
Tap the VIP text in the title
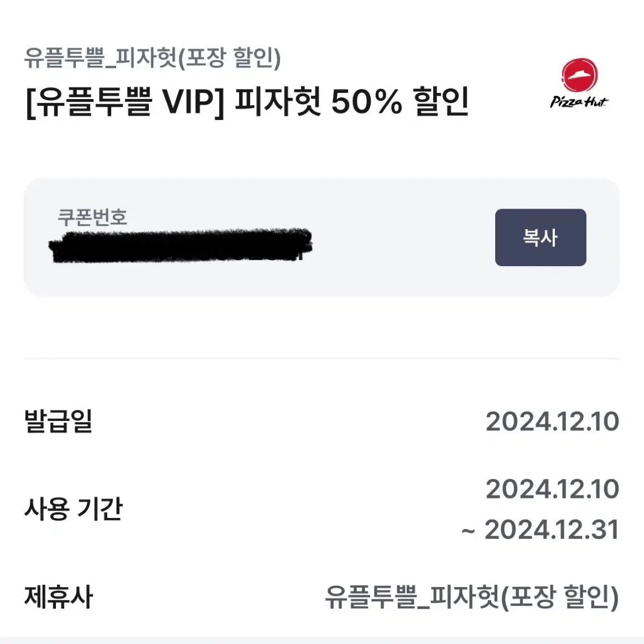[x=193, y=102]
